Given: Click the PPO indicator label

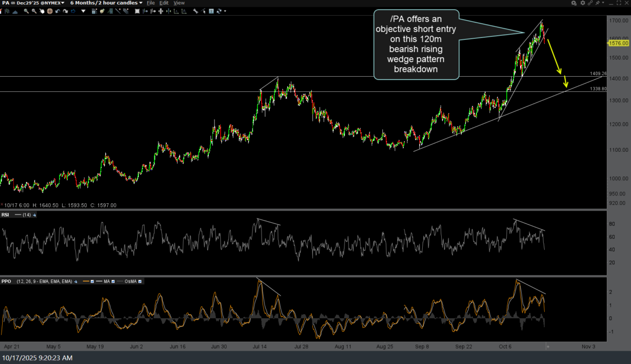Looking at the screenshot, I should pos(7,282).
